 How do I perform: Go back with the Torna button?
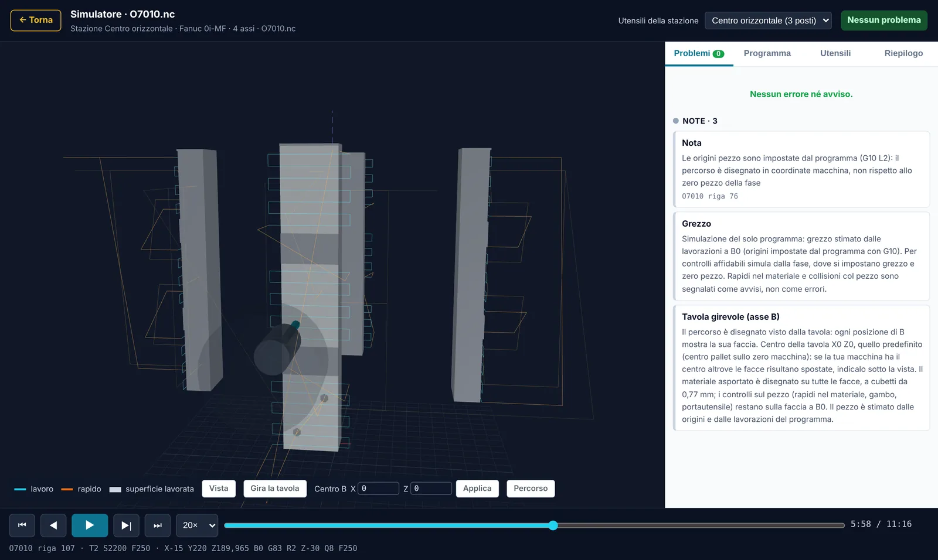36,20
